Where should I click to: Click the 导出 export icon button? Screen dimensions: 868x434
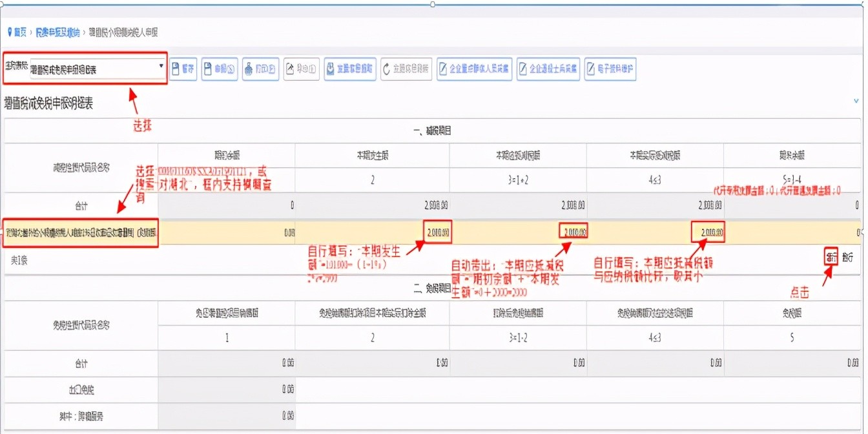301,69
